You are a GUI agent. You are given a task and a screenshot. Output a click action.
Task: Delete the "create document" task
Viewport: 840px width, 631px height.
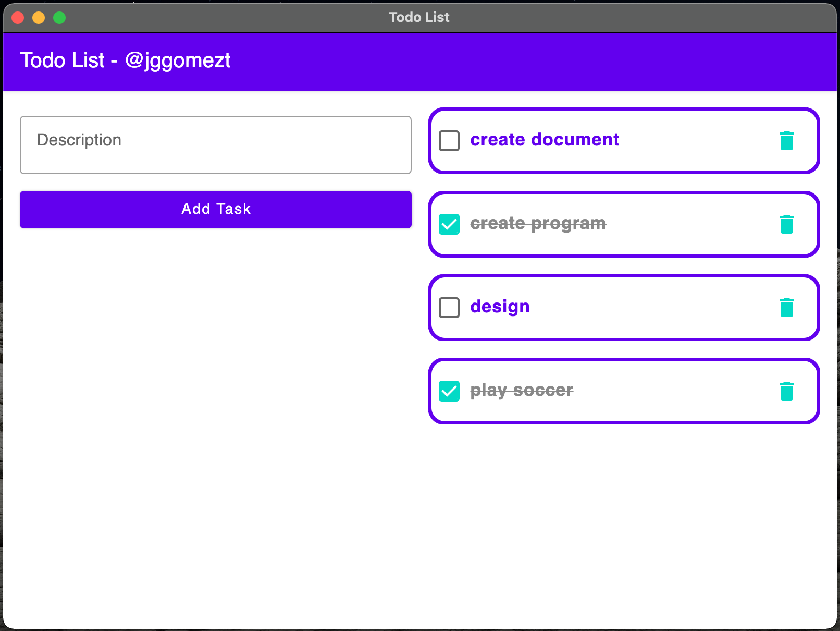[x=786, y=140]
